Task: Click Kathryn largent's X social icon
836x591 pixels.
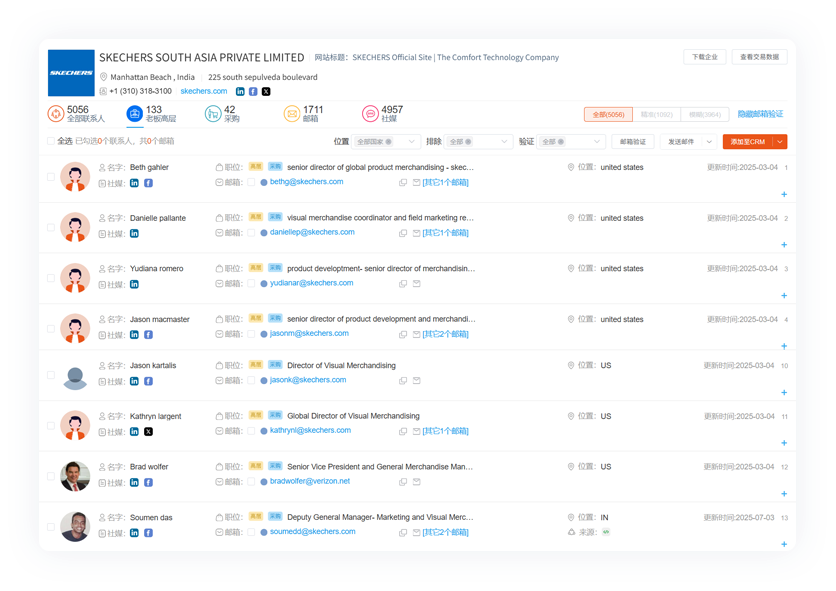Action: tap(148, 431)
